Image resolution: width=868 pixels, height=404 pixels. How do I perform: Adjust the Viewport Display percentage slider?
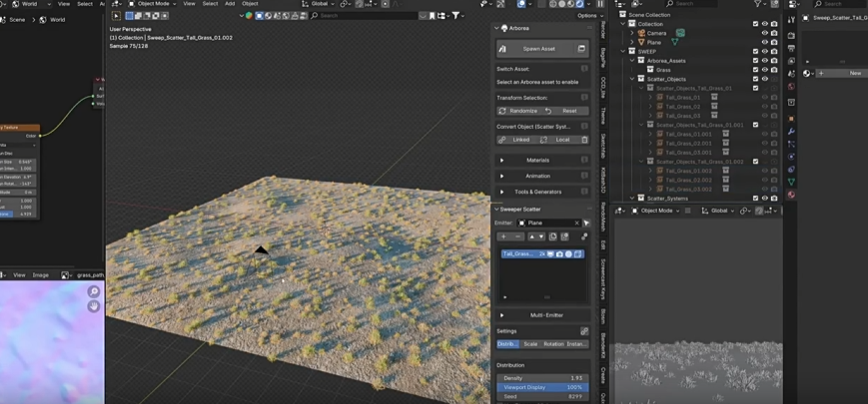(x=542, y=387)
